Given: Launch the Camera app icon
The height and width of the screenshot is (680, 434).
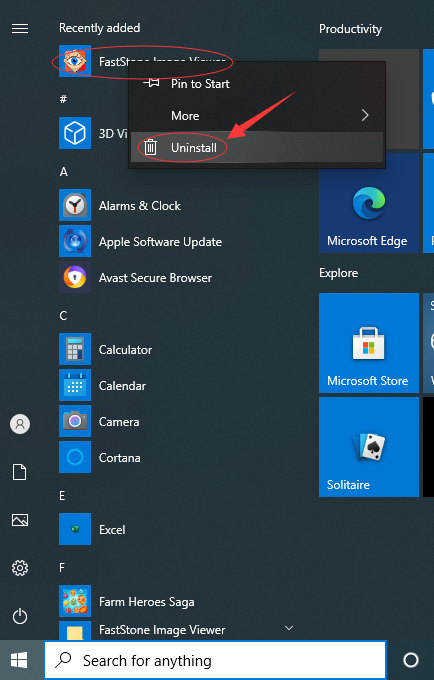Looking at the screenshot, I should tap(75, 421).
